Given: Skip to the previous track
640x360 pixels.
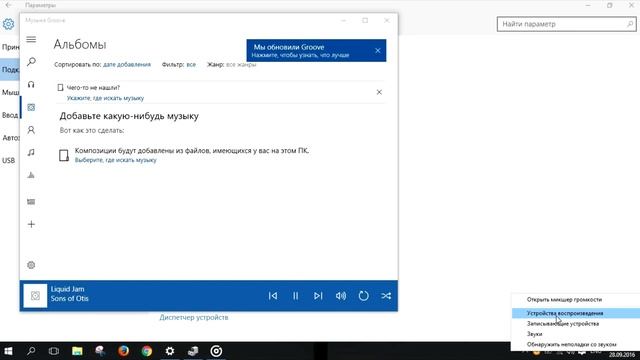Looking at the screenshot, I should pyautogui.click(x=273, y=296).
